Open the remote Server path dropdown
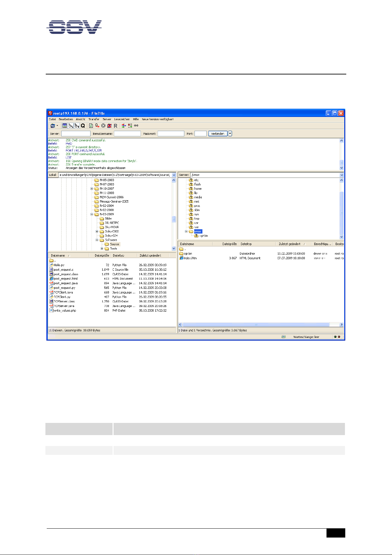This screenshot has height=555, width=392. pyautogui.click(x=341, y=175)
